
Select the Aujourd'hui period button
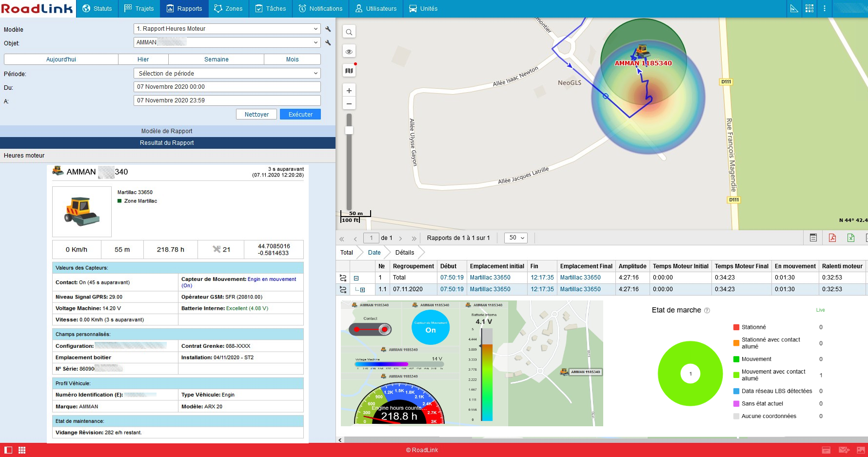[x=61, y=60]
